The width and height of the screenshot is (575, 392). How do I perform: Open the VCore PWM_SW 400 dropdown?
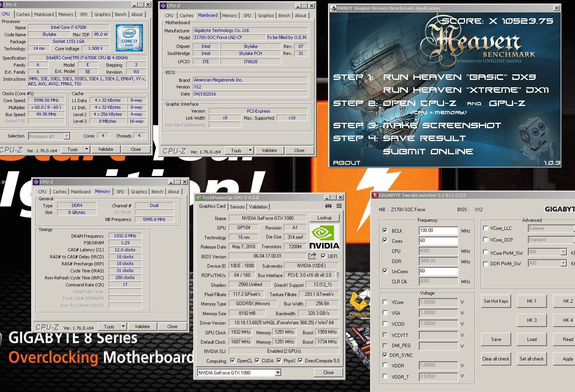563,252
